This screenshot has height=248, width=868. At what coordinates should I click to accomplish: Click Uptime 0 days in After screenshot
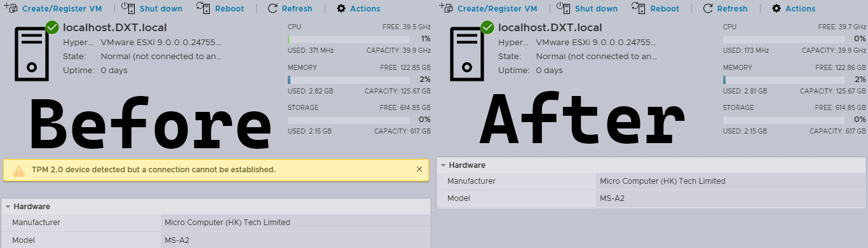click(550, 71)
